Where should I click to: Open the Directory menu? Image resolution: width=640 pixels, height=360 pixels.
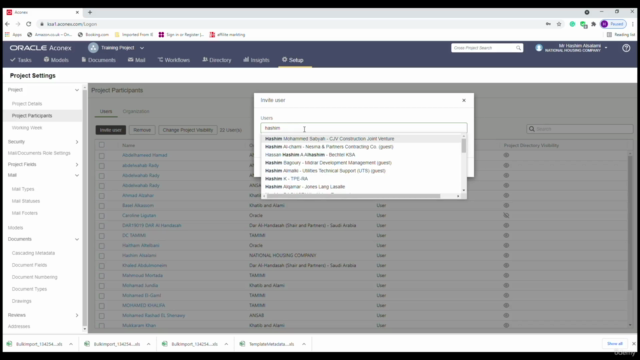217,60
